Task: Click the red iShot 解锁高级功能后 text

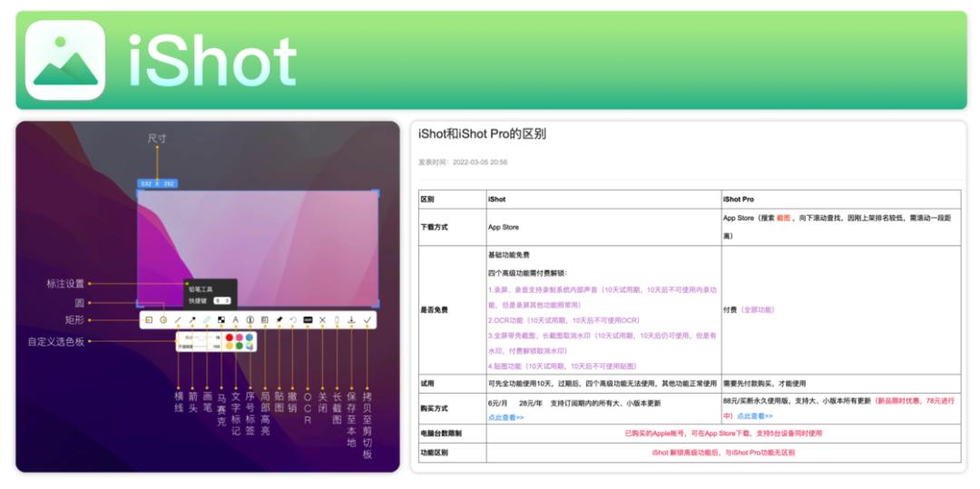Action: tap(723, 452)
